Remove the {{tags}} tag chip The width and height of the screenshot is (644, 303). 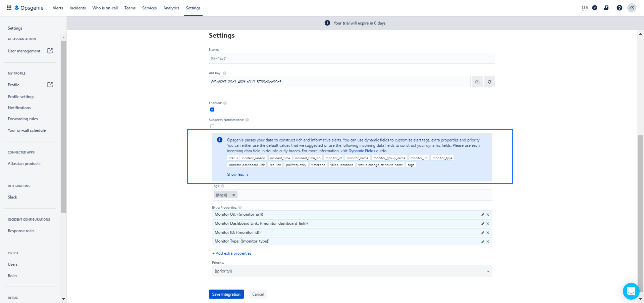click(x=233, y=195)
